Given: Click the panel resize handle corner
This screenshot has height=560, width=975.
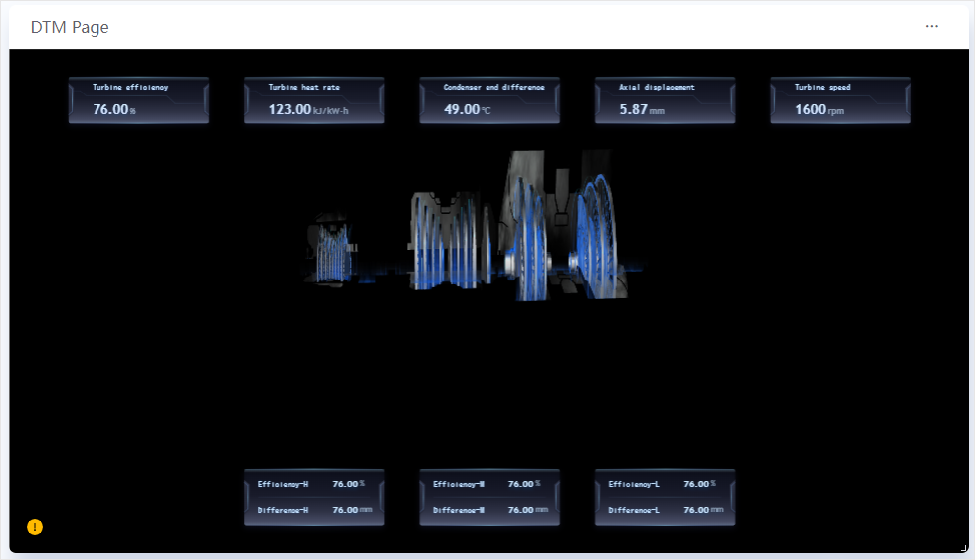Looking at the screenshot, I should pyautogui.click(x=963, y=548).
